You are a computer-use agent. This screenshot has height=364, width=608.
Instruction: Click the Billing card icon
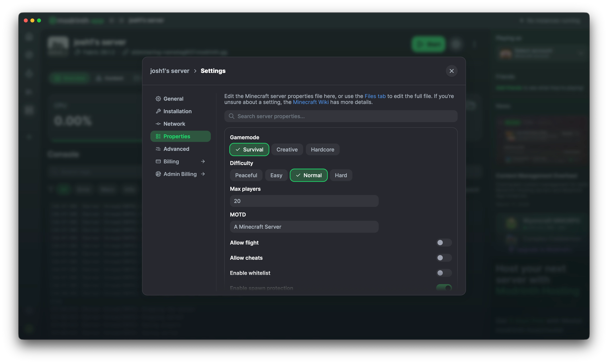point(158,161)
